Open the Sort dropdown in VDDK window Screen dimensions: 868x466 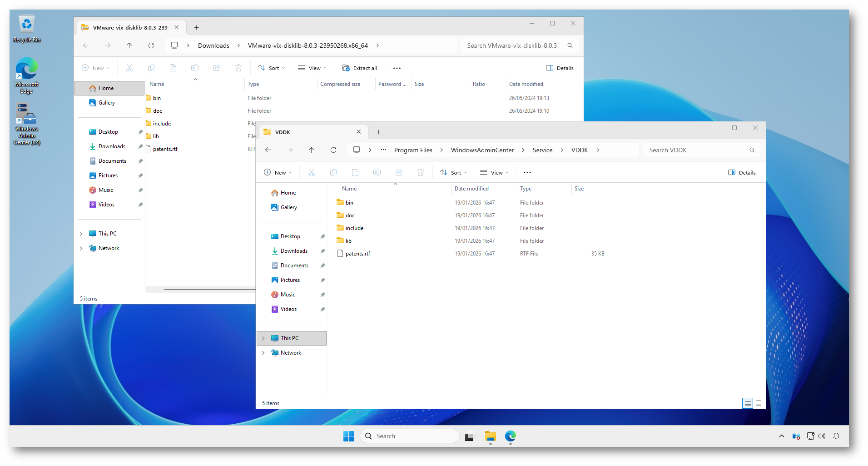click(x=453, y=173)
